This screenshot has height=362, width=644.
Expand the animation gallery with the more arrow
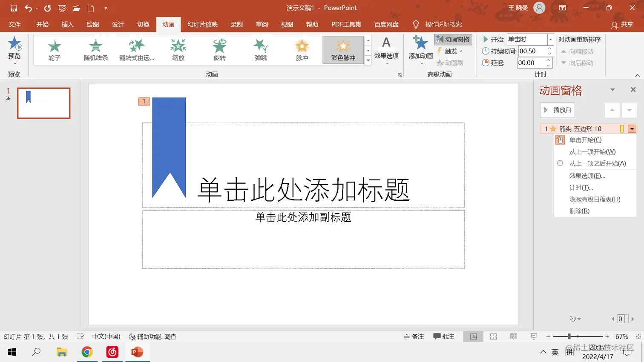[368, 60]
